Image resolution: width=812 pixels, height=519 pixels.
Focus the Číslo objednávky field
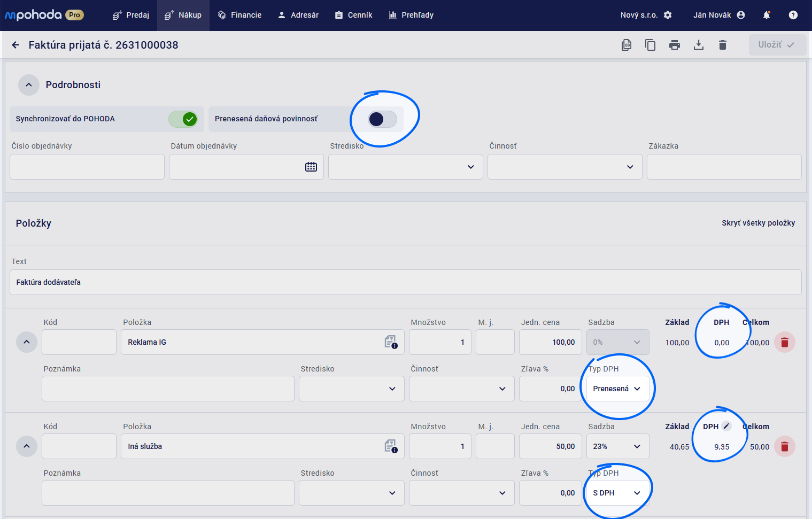(87, 167)
